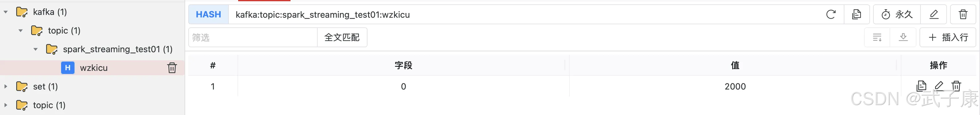Click the 筛选 filter input field

click(x=253, y=37)
